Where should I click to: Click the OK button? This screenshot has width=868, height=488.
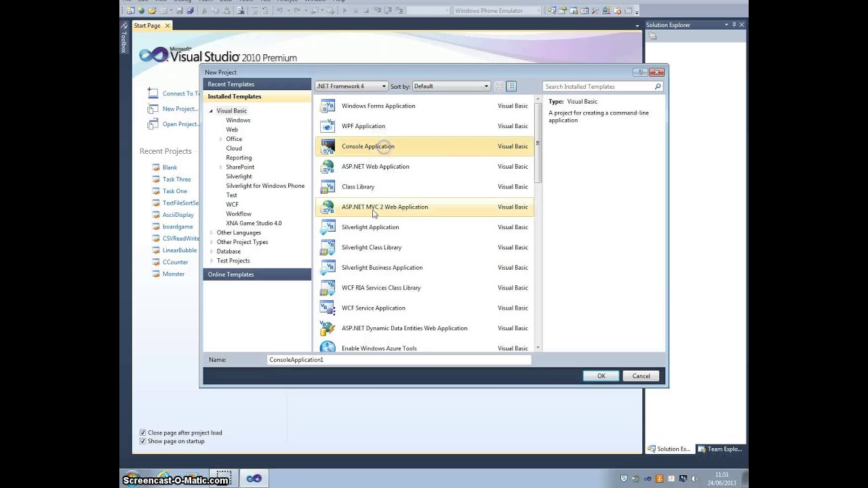601,376
